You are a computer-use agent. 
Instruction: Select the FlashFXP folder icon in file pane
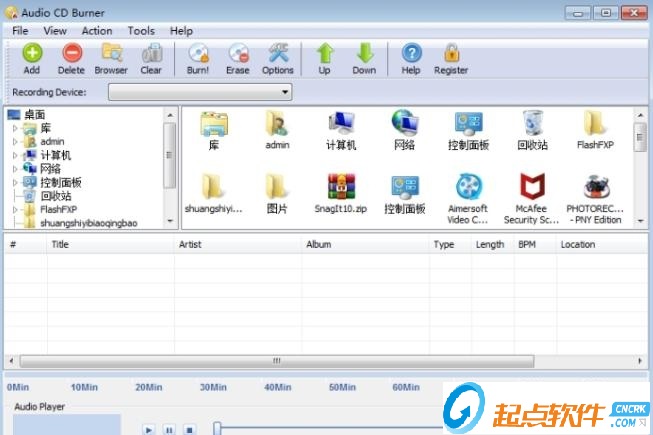(595, 123)
